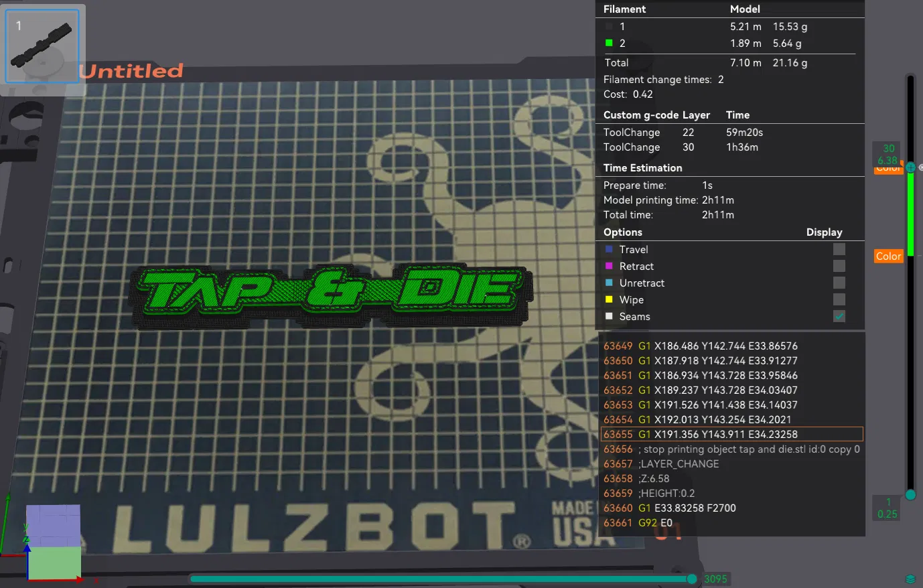
Task: Click the magenta Retract legend swatch
Action: (x=609, y=266)
